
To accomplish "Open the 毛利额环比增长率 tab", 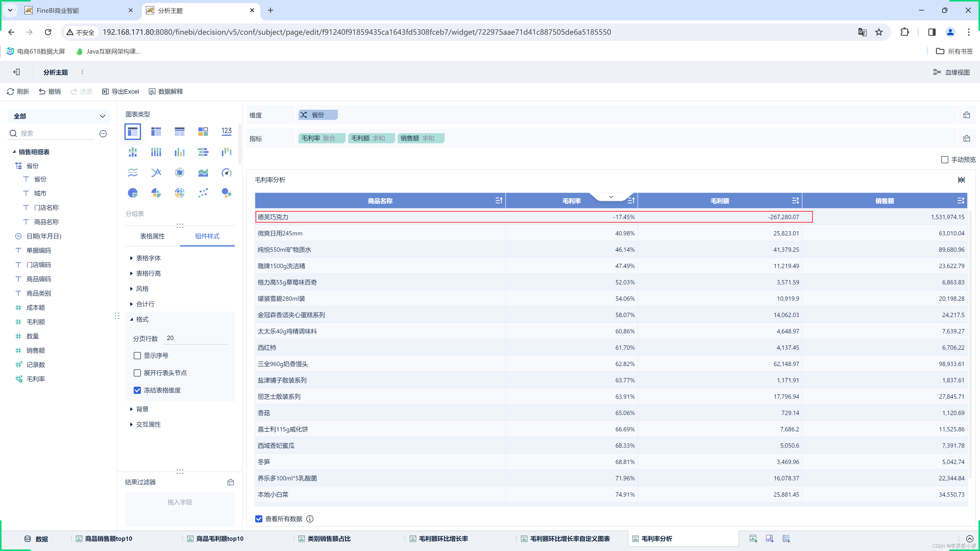I will tap(443, 539).
